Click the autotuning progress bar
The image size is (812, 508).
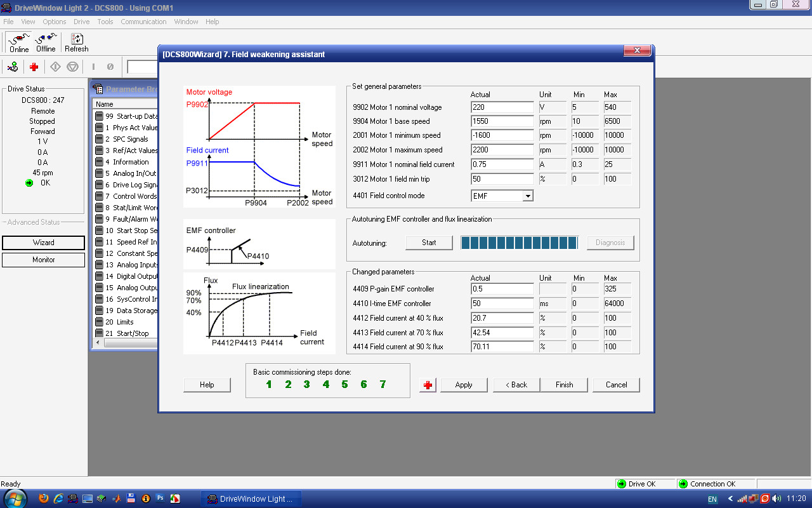coord(520,243)
